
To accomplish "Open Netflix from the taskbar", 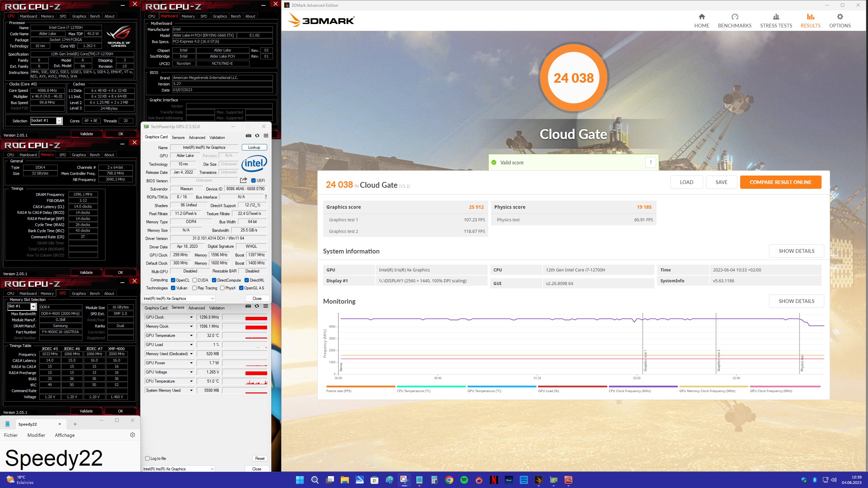I will click(x=494, y=480).
